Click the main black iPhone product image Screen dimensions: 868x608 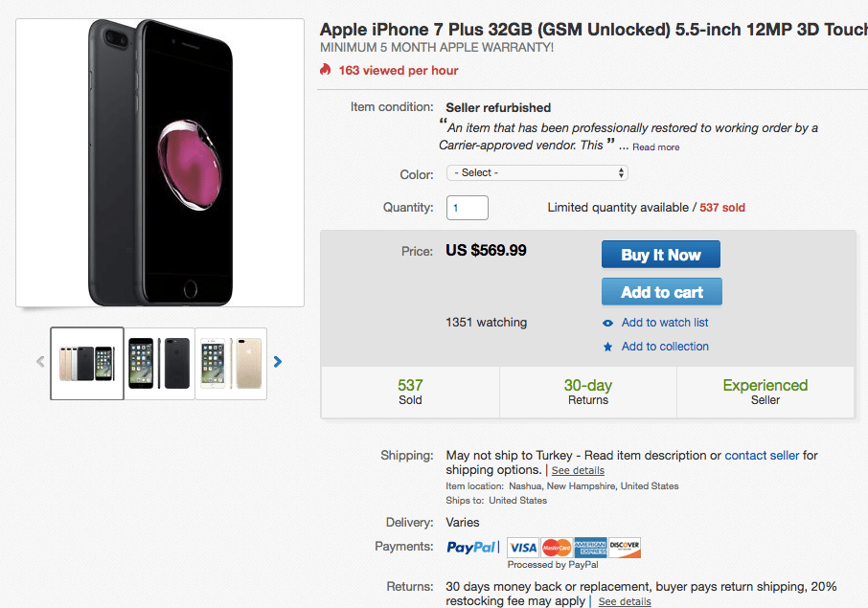click(159, 161)
